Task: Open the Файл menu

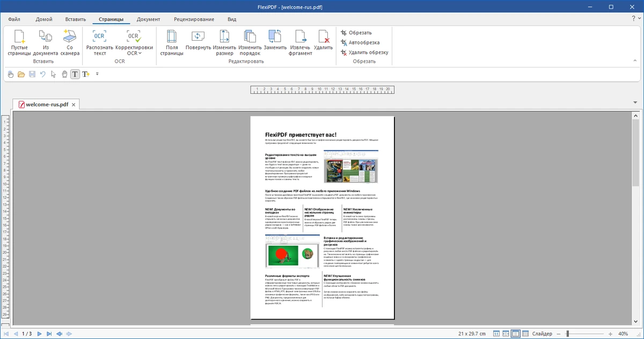Action: (x=14, y=19)
